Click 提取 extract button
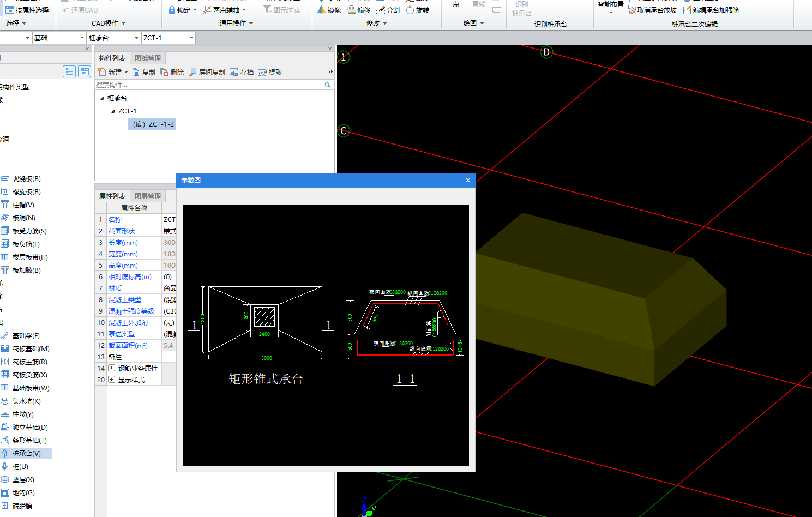 [270, 72]
